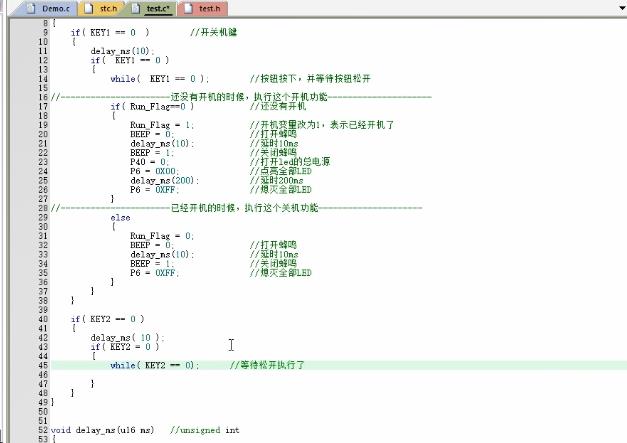Click 'if( KEY1 == 0 )' on line 9

click(110, 32)
